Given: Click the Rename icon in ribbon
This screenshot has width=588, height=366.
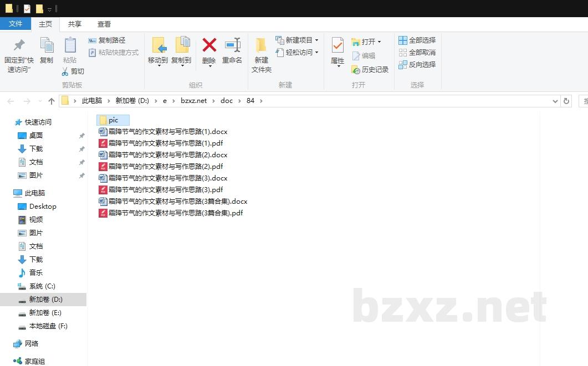Looking at the screenshot, I should (x=232, y=45).
